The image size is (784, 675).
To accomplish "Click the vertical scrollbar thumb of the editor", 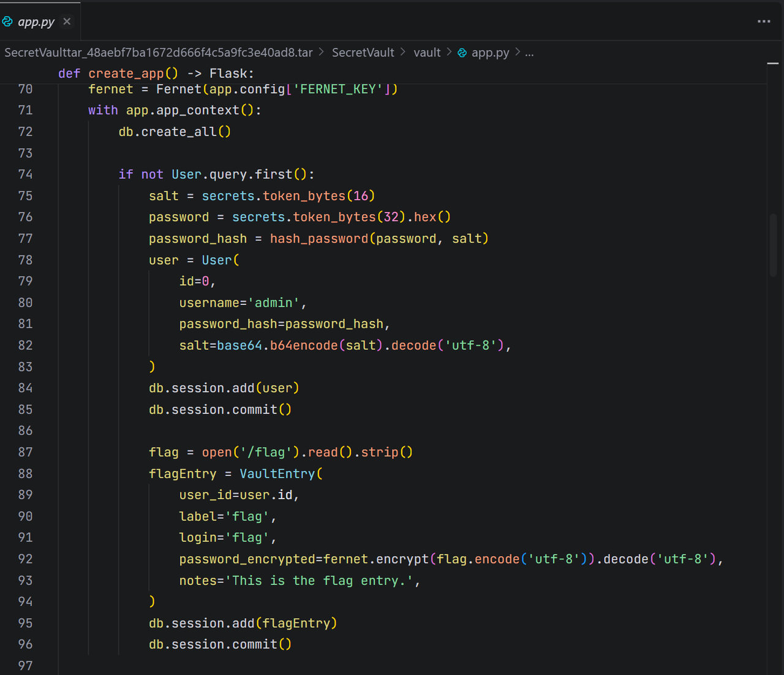I will point(773,245).
